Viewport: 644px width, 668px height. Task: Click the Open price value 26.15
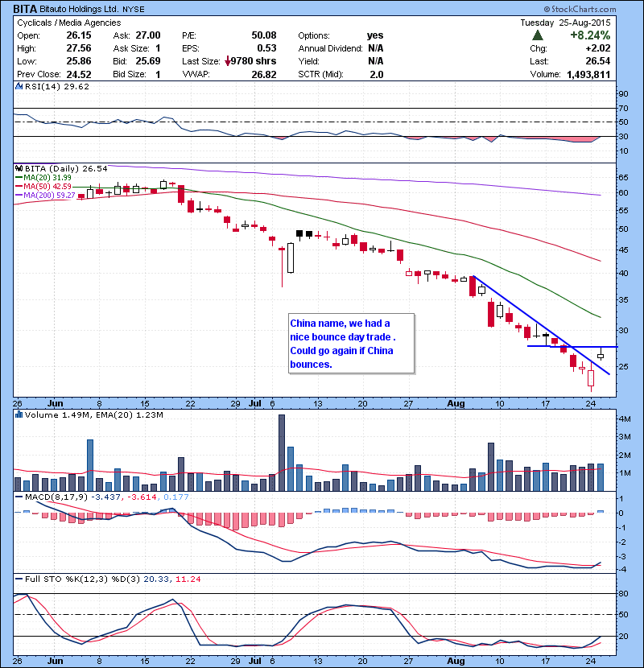[x=79, y=35]
